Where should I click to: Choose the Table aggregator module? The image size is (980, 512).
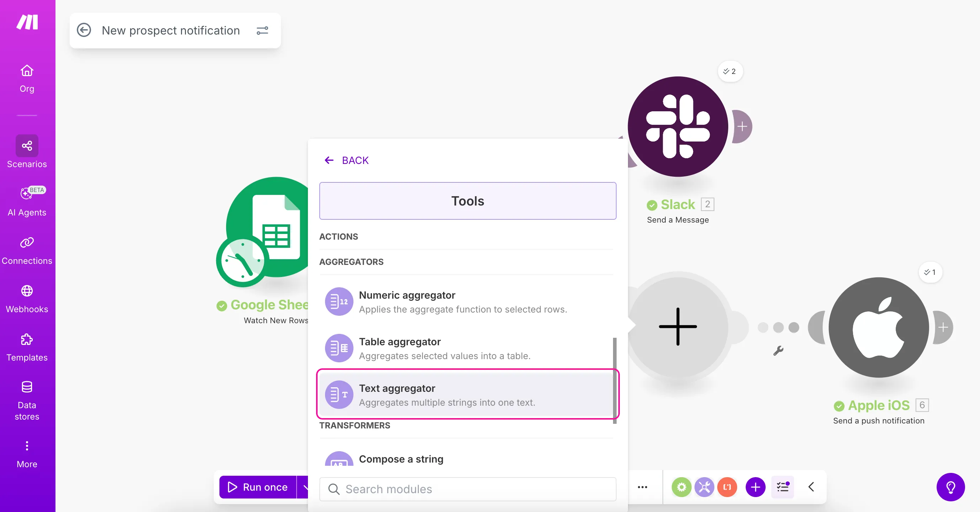pyautogui.click(x=466, y=348)
